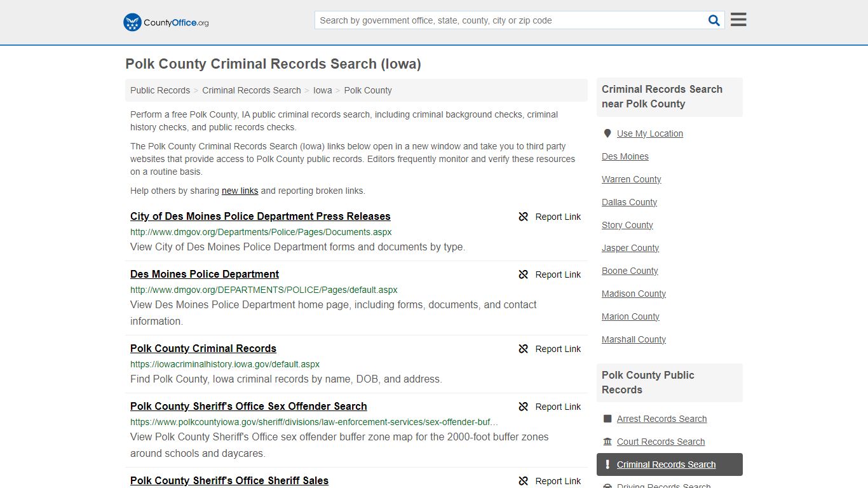Click description 'View City of Des Moines Police Department forms'
Screen dimensions: 868x488
click(x=298, y=247)
